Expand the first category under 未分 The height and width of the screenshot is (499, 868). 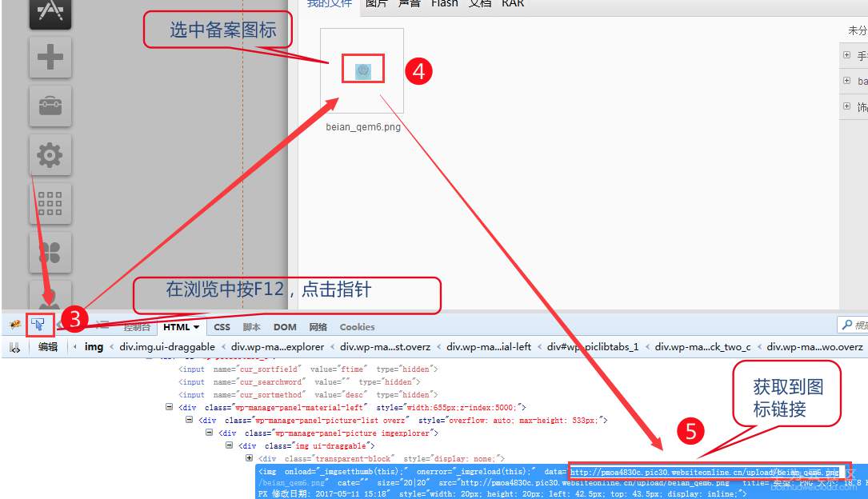(846, 54)
